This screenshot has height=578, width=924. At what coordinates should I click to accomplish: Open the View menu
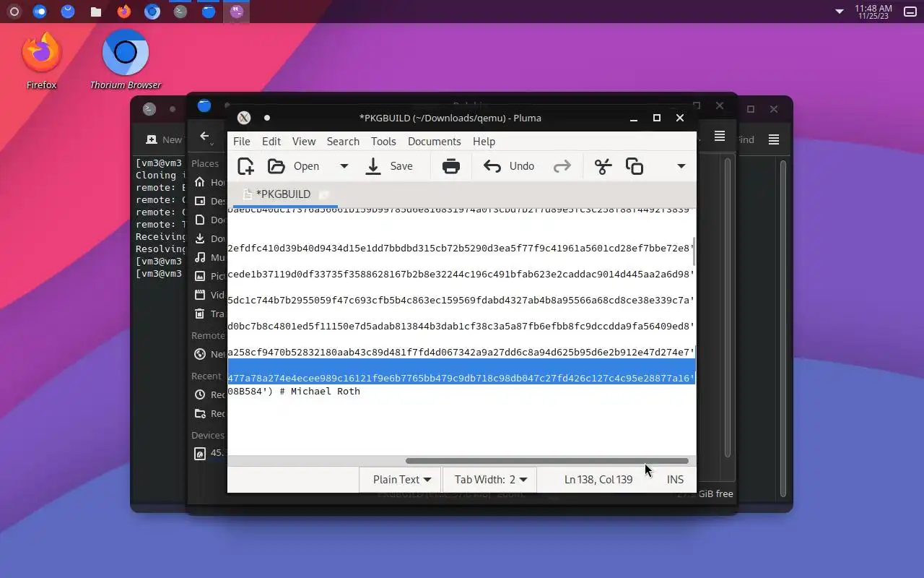(304, 141)
